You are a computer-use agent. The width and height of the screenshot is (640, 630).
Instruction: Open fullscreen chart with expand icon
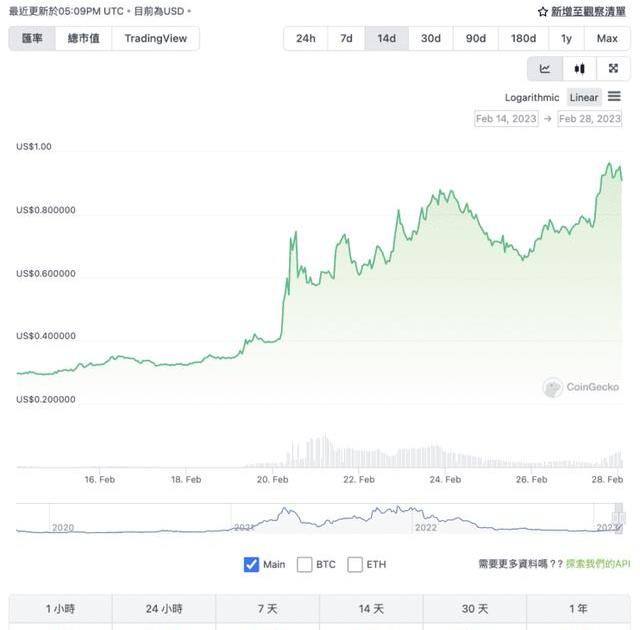click(x=613, y=69)
